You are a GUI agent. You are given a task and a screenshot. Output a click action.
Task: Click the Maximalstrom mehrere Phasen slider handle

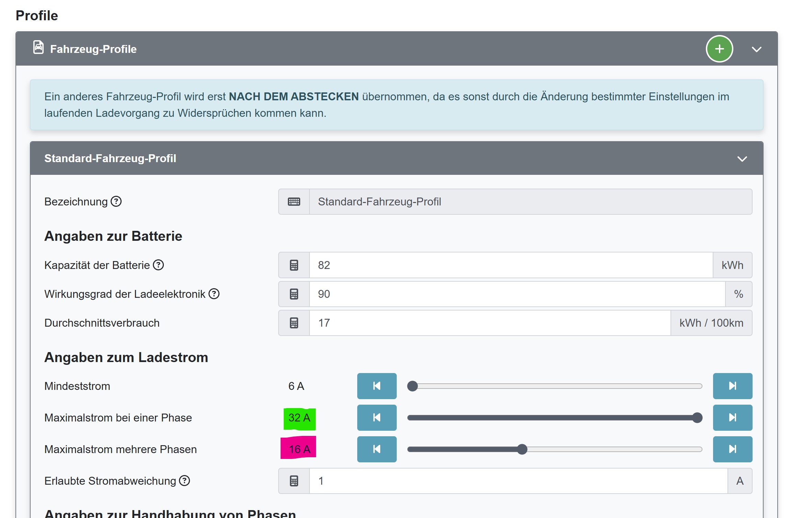click(x=522, y=449)
